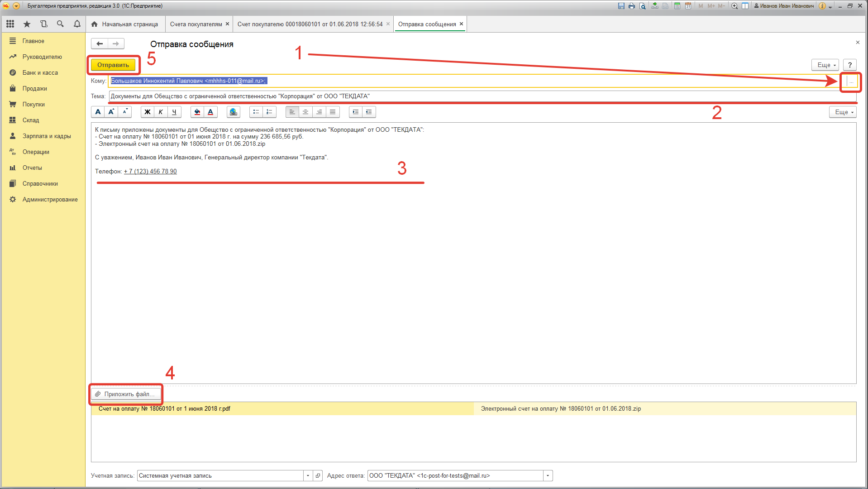The image size is (868, 489).
Task: Switch to the Счет покупателю 00018060101 tab
Action: point(313,24)
